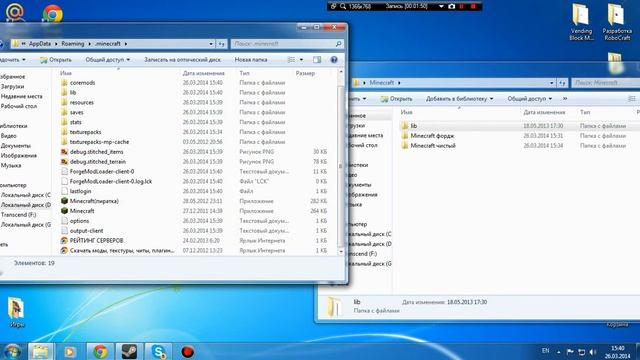640x360 pixels.
Task: Click Открыть in .minecraft toolbar
Action: click(x=56, y=60)
